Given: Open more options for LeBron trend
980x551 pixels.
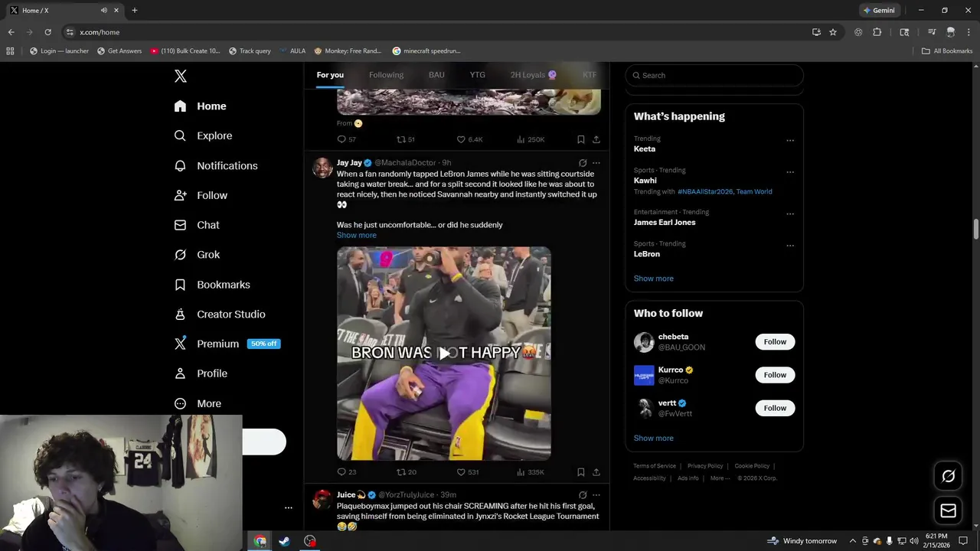Looking at the screenshot, I should (x=790, y=246).
